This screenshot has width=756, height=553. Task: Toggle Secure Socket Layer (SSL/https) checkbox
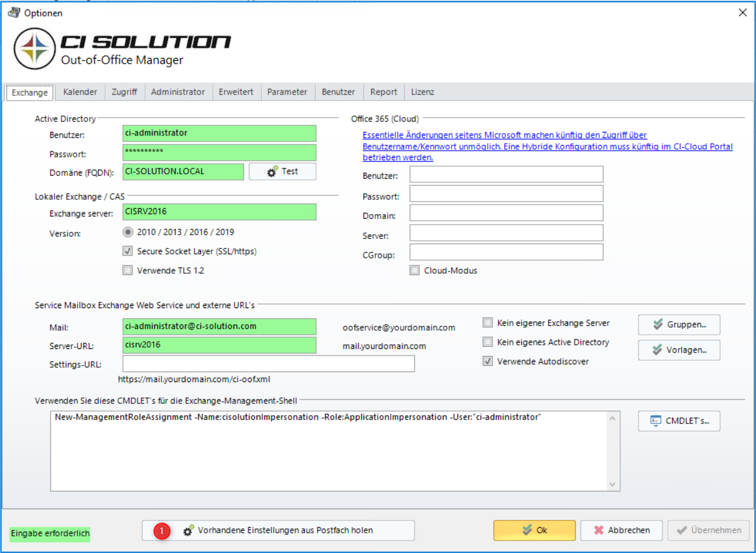pyautogui.click(x=128, y=251)
